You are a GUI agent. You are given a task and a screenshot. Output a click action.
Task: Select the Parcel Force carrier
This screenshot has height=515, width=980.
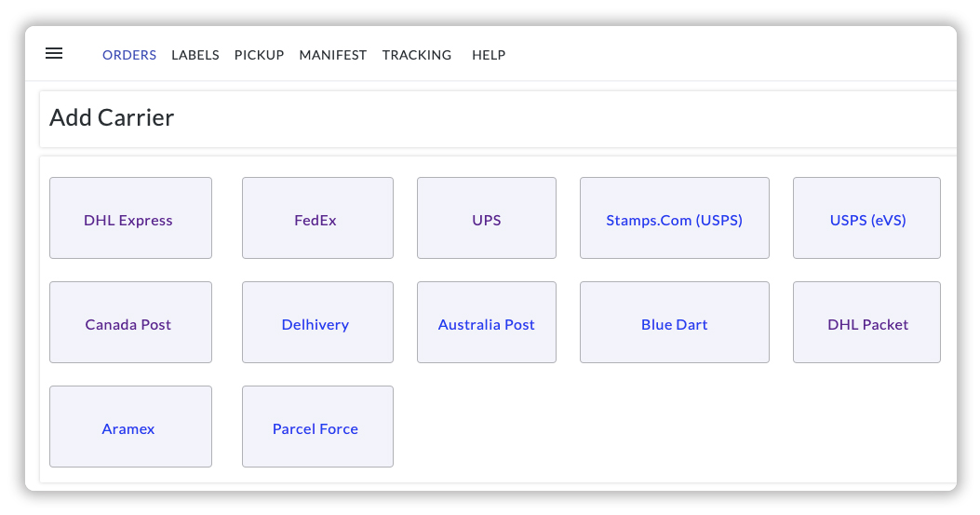[x=317, y=427]
